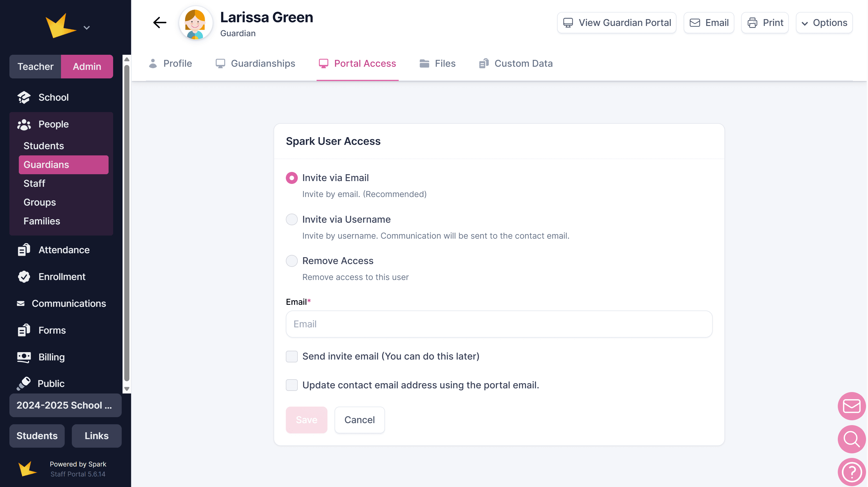The width and height of the screenshot is (868, 487).
Task: Open the 2024-2025 School year selector
Action: pyautogui.click(x=65, y=405)
